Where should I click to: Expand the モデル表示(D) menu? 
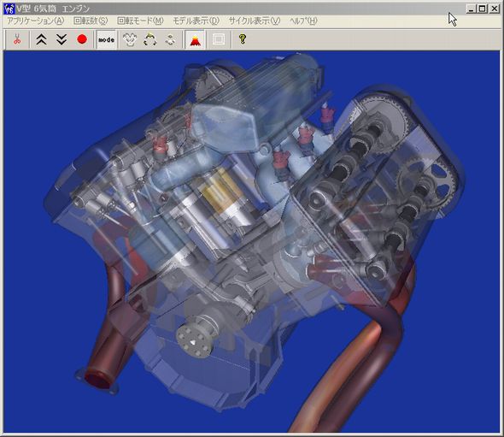196,21
